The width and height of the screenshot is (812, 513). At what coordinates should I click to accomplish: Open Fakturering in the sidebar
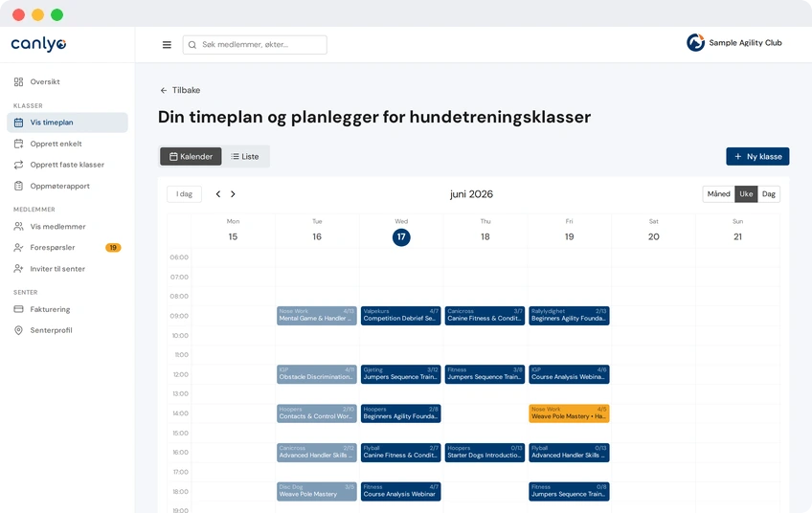pos(67,309)
